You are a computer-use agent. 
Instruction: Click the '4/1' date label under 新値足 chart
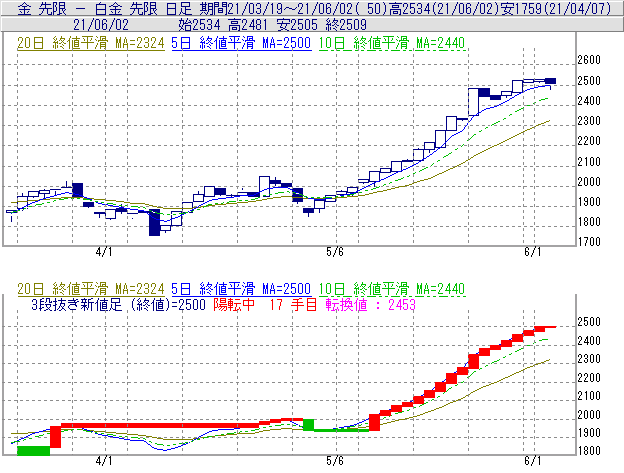pos(104,461)
